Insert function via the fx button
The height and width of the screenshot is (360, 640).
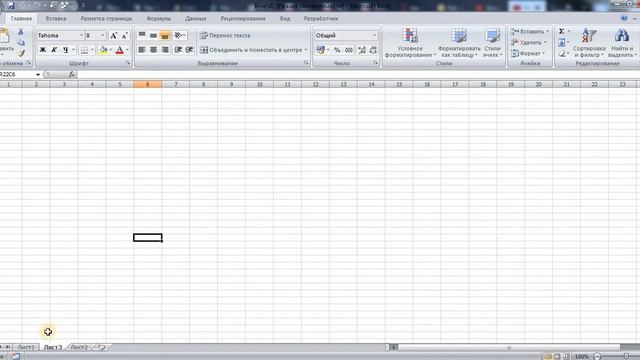click(x=72, y=74)
